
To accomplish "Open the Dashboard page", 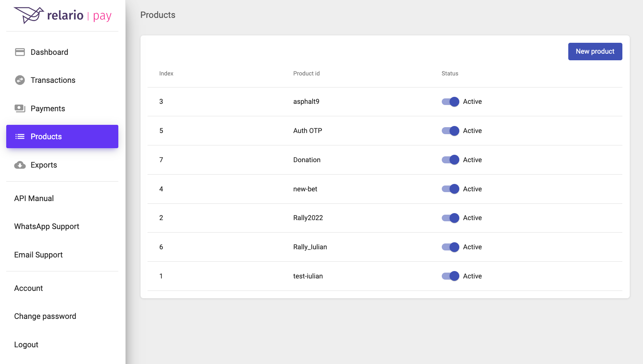I will tap(62, 52).
